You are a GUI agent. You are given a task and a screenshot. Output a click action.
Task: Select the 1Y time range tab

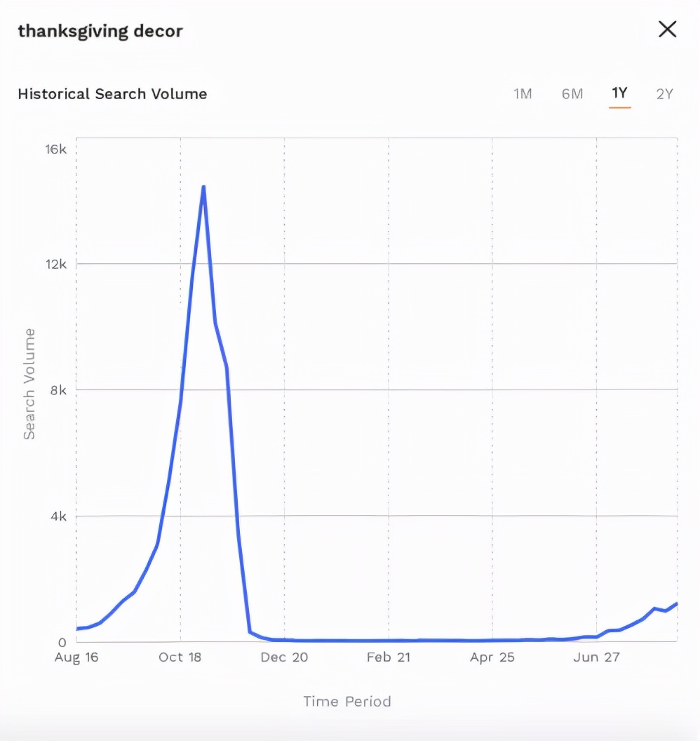620,93
